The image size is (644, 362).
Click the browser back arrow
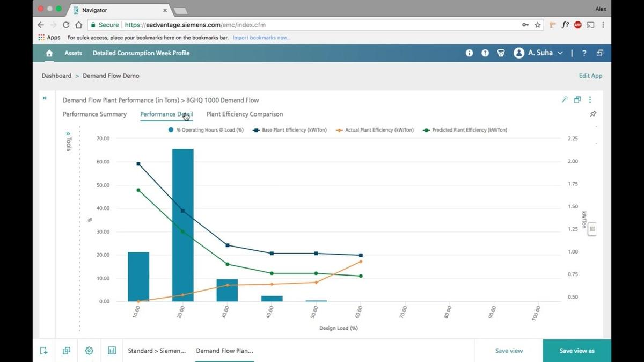click(41, 25)
